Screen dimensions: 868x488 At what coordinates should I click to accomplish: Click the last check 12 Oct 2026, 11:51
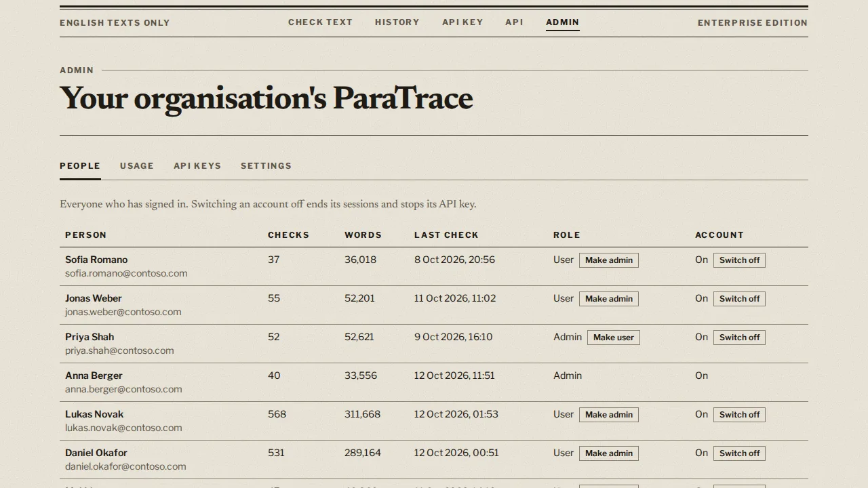pos(455,375)
